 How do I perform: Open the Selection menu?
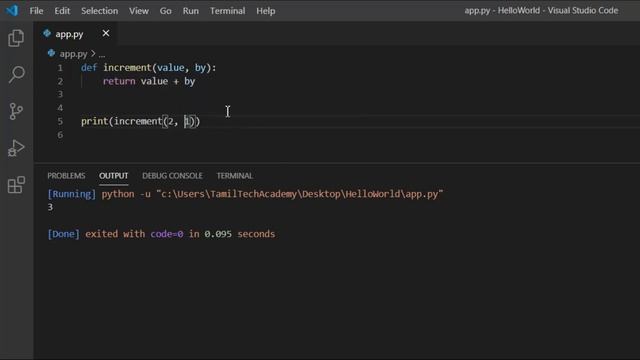[100, 11]
